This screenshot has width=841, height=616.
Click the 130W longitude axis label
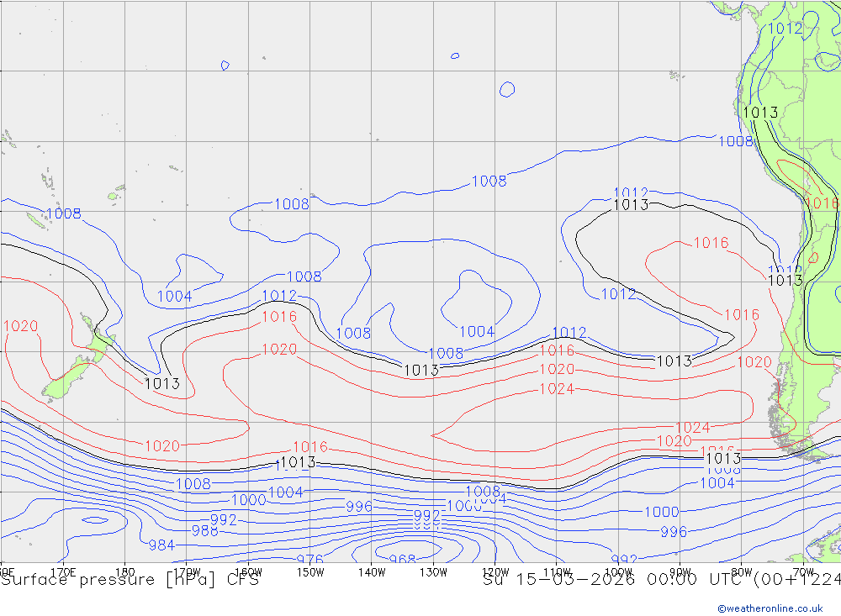coord(433,572)
